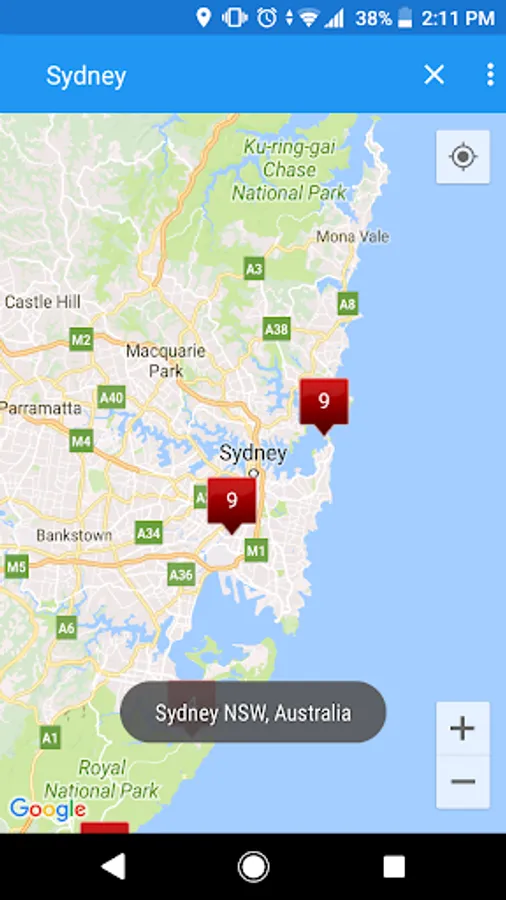Select the red 9 marker below Sydney

pyautogui.click(x=232, y=505)
